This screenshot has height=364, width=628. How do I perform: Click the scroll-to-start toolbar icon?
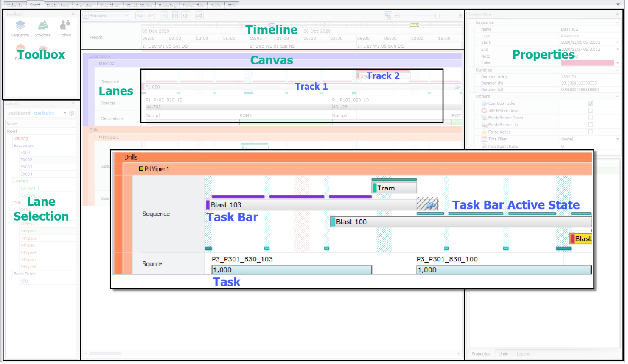coord(164,16)
